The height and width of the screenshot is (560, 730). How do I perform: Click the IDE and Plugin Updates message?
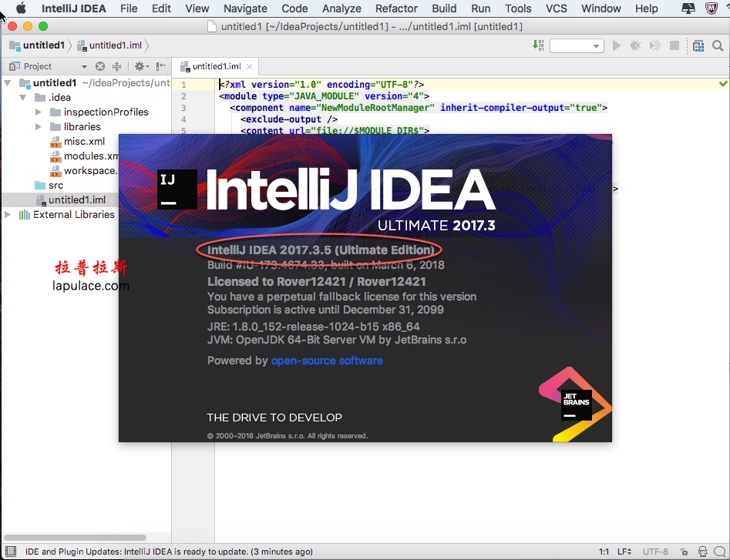(x=169, y=552)
